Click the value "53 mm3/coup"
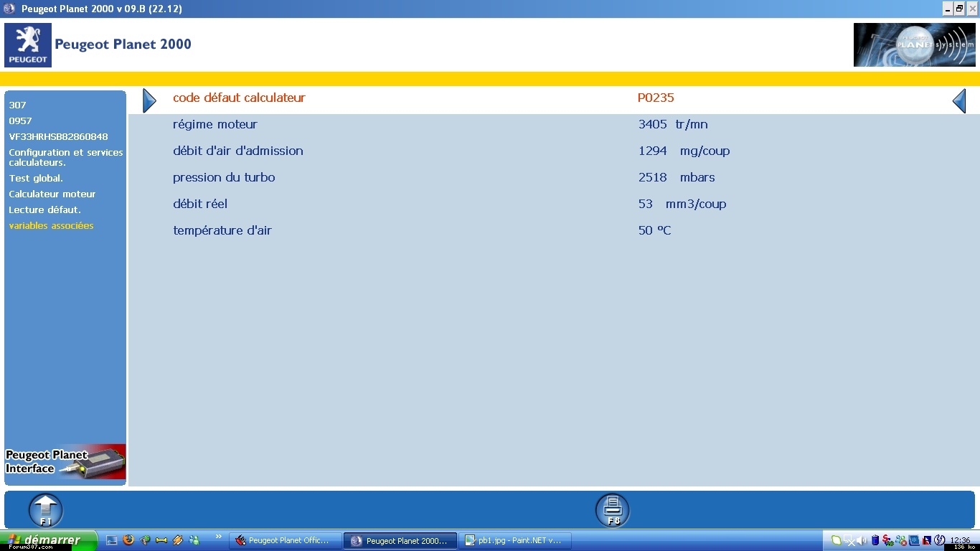This screenshot has width=980, height=551. pyautogui.click(x=682, y=204)
